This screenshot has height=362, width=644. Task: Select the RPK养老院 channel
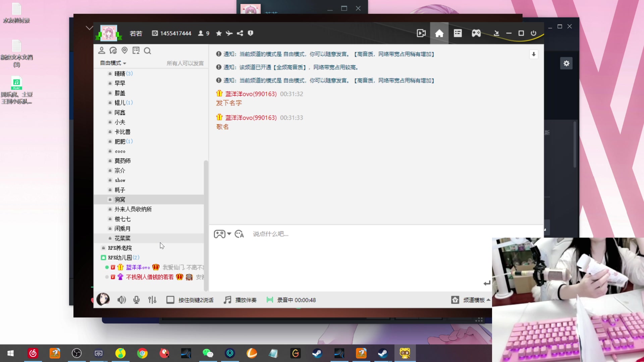pyautogui.click(x=120, y=248)
